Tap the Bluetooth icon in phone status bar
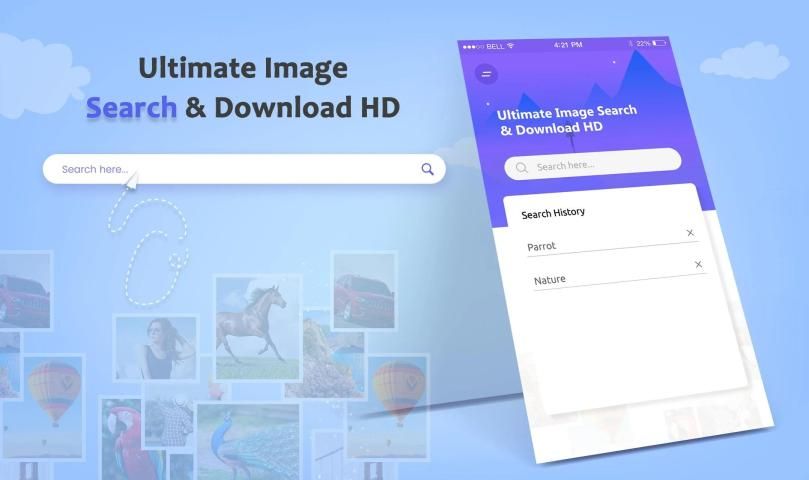This screenshot has height=480, width=809. 630,44
